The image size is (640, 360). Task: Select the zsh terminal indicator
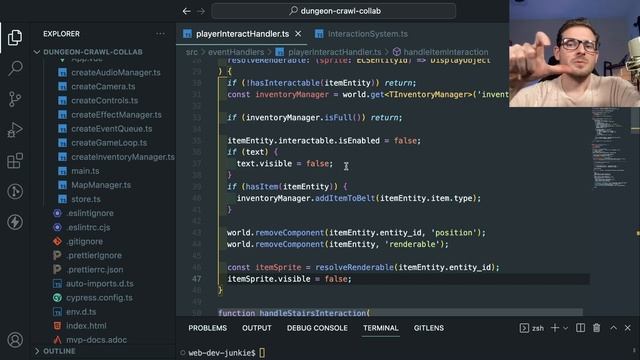pos(532,328)
